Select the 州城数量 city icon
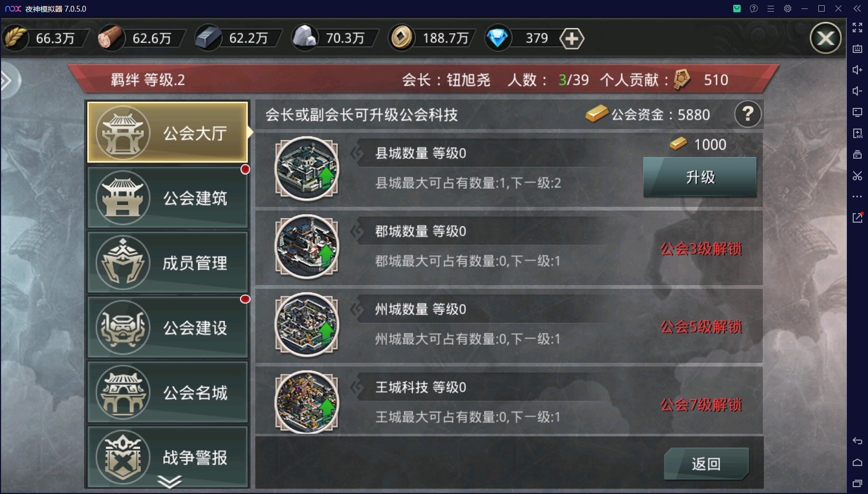868x494 pixels. pos(307,325)
